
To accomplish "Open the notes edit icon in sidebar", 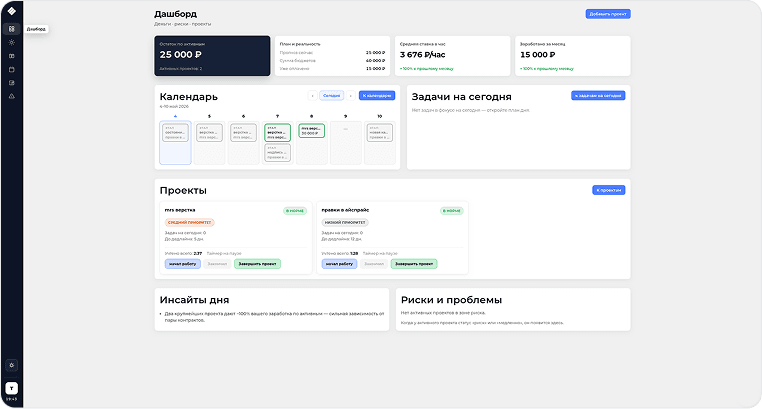I will point(12,83).
